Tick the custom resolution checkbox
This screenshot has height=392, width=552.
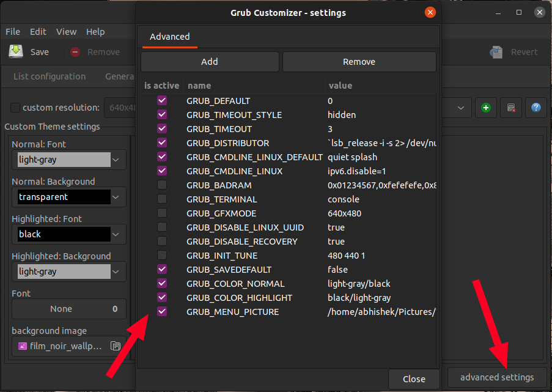tap(15, 108)
